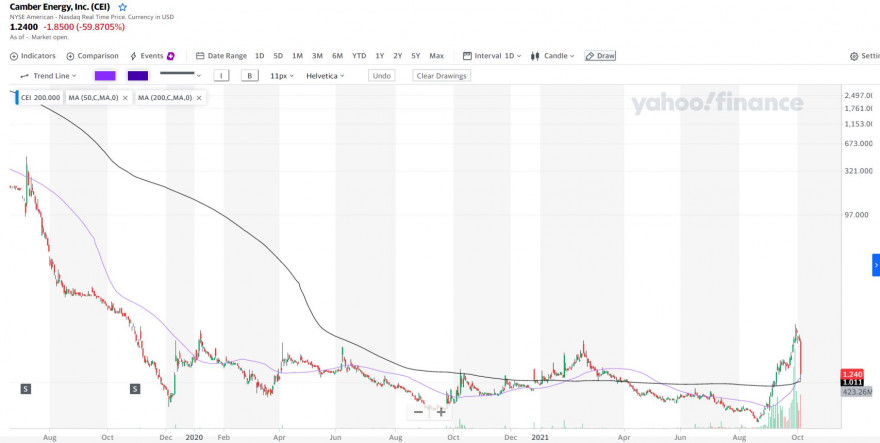880x443 pixels.
Task: Select the 2Y range
Action: (397, 56)
